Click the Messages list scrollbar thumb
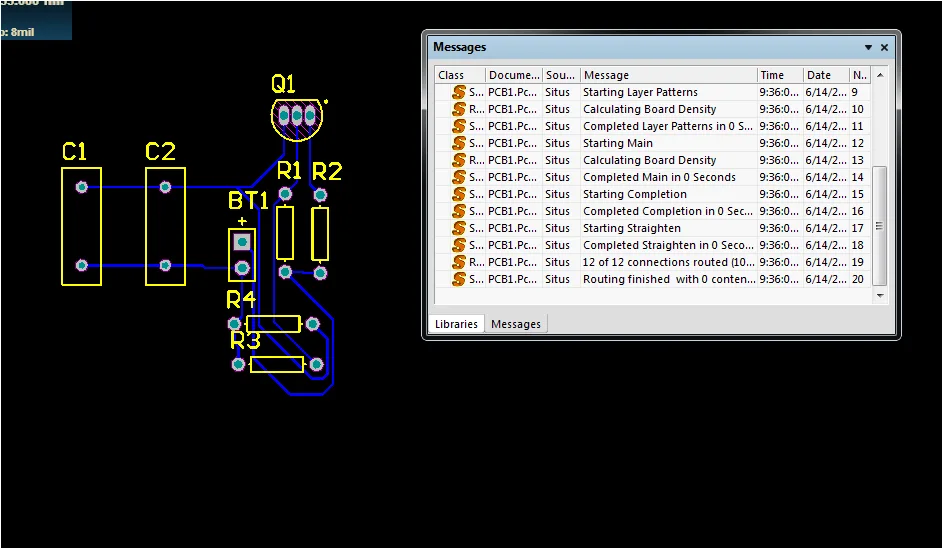 coord(879,226)
